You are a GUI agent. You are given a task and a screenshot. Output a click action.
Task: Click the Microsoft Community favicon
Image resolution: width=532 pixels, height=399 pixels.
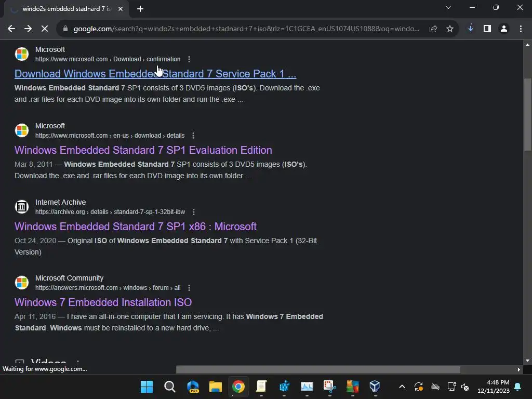(x=22, y=282)
